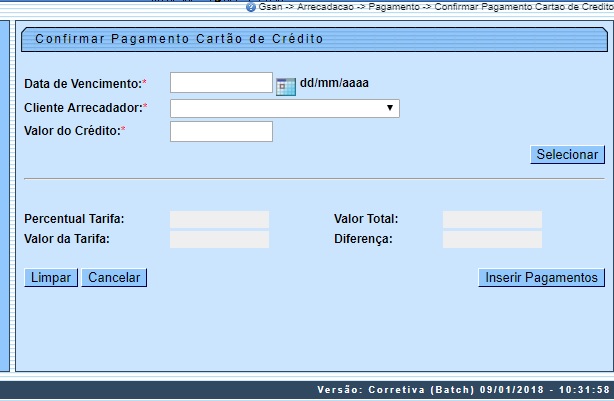Click the help question mark icon
Viewport: 614px width, 401px height.
[x=251, y=7]
